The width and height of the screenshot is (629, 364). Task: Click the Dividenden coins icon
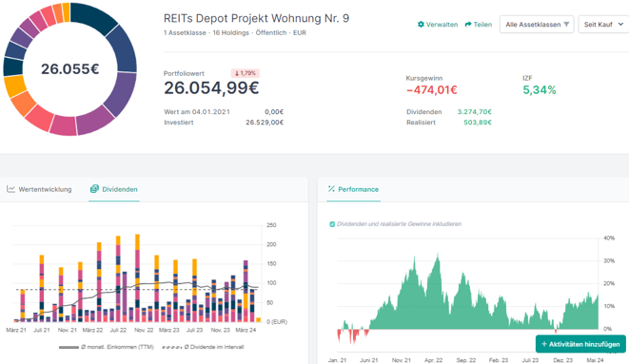94,189
